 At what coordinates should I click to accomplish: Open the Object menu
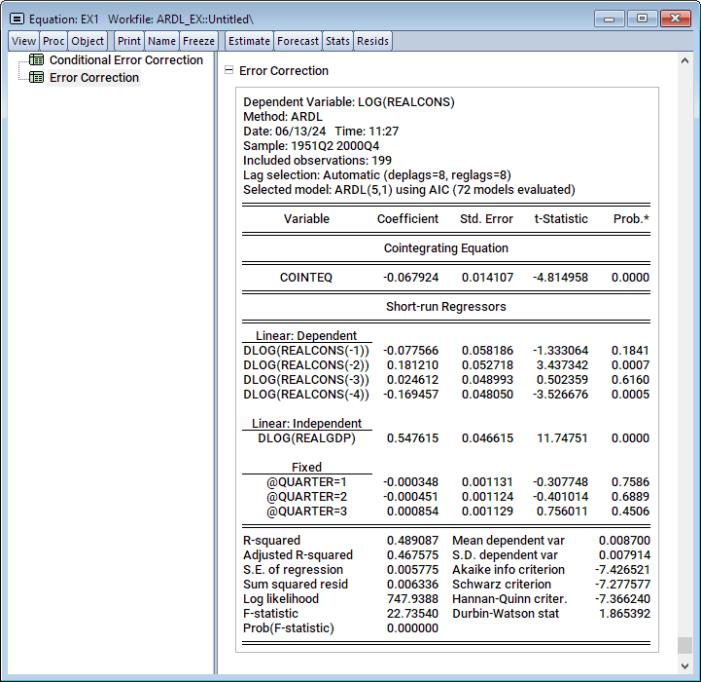pyautogui.click(x=86, y=41)
